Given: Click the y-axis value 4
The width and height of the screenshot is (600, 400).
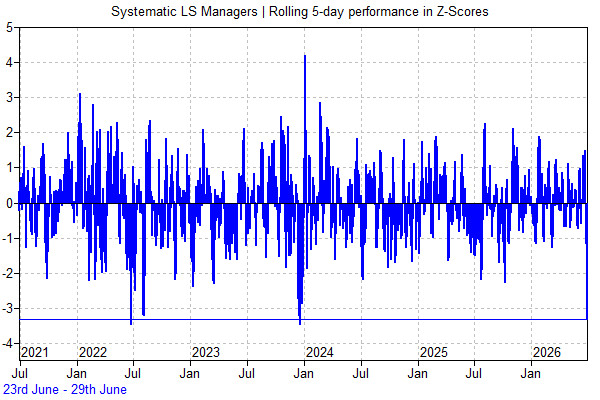Looking at the screenshot, I should click(10, 62).
